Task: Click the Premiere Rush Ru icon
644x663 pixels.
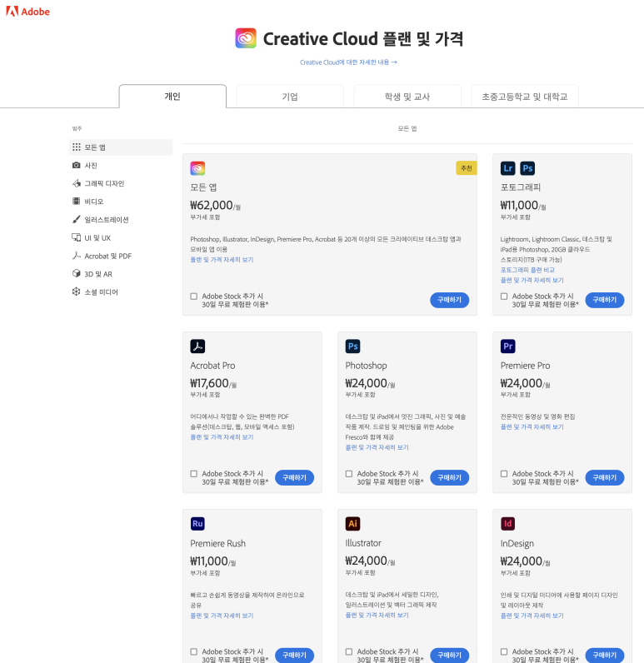Action: coord(197,524)
